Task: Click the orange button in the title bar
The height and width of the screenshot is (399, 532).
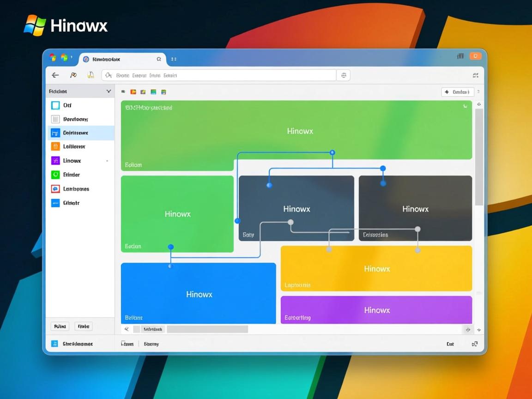Action: tap(475, 56)
